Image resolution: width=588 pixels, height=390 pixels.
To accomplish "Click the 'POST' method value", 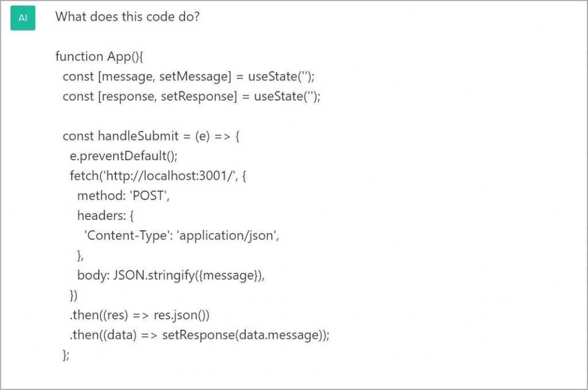I will click(x=151, y=196).
